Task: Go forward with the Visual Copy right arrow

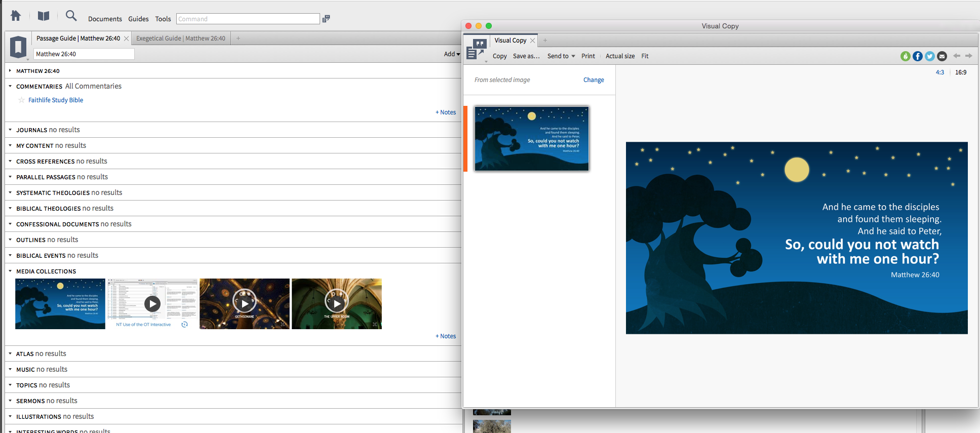Action: 969,56
